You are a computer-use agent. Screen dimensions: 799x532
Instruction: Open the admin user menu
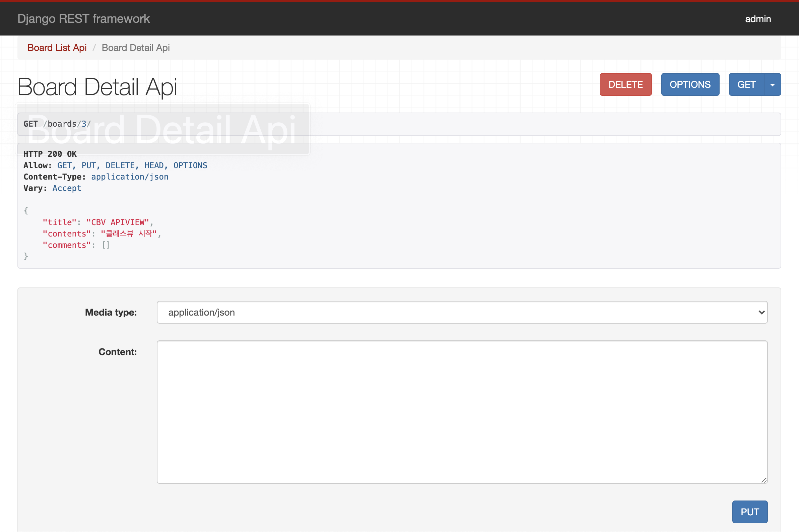(x=757, y=19)
